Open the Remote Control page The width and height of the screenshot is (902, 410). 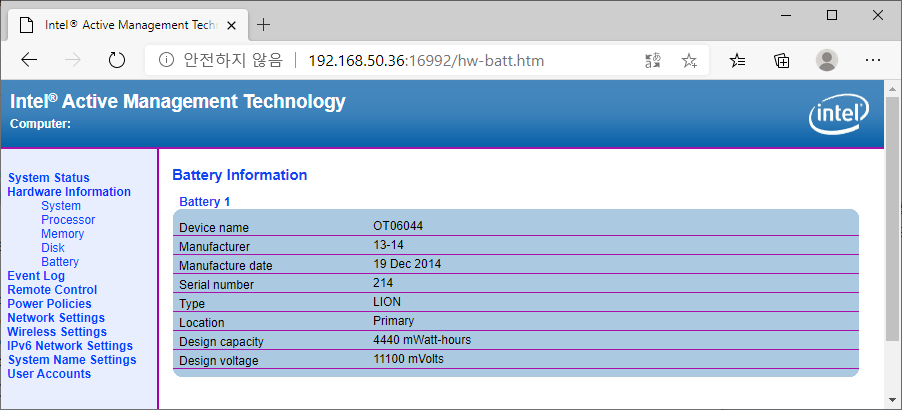[52, 290]
